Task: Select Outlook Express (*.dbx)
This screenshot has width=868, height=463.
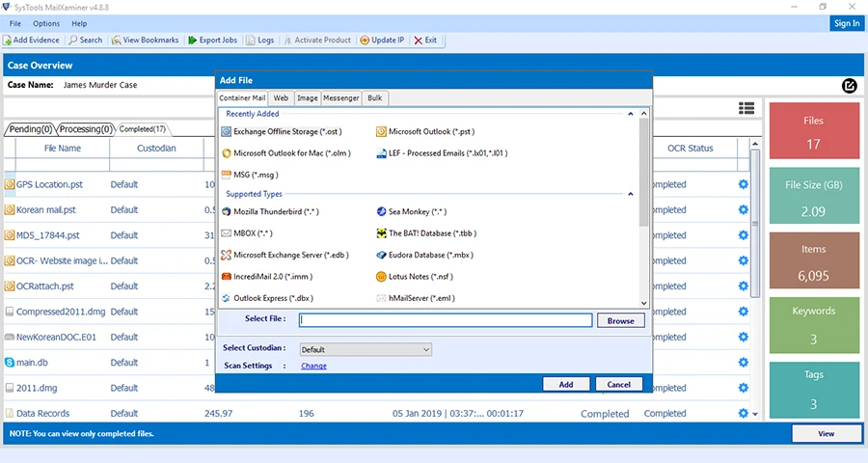Action: [x=267, y=298]
